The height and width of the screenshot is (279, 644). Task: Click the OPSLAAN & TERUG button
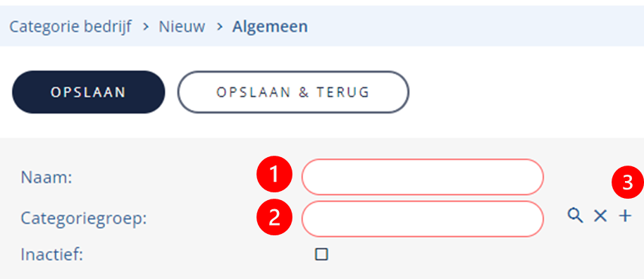[293, 92]
